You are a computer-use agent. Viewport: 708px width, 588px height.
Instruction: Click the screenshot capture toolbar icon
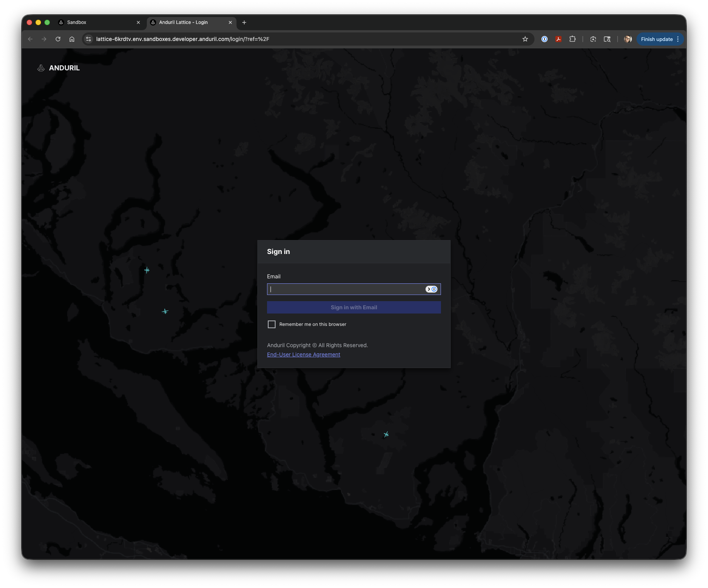tap(593, 39)
